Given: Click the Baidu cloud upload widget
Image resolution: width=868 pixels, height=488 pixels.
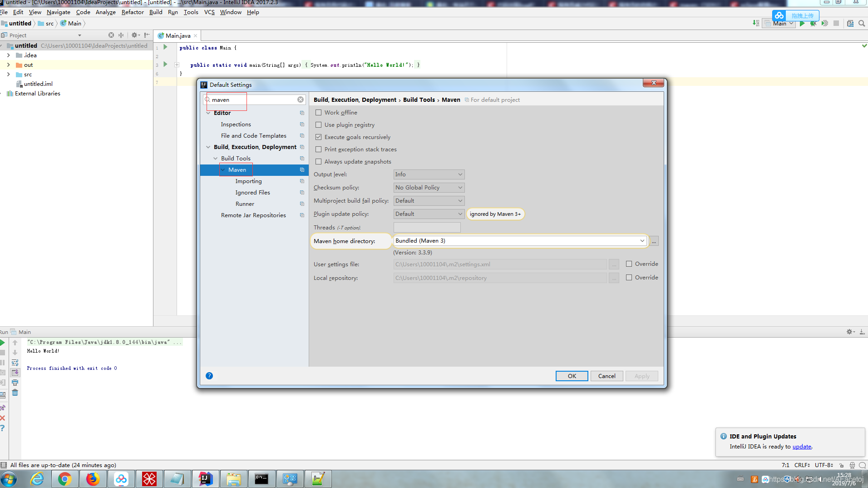Looking at the screenshot, I should coord(795,15).
